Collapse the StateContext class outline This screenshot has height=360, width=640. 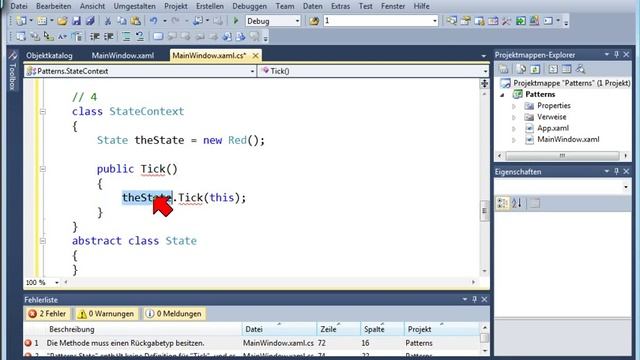43,111
